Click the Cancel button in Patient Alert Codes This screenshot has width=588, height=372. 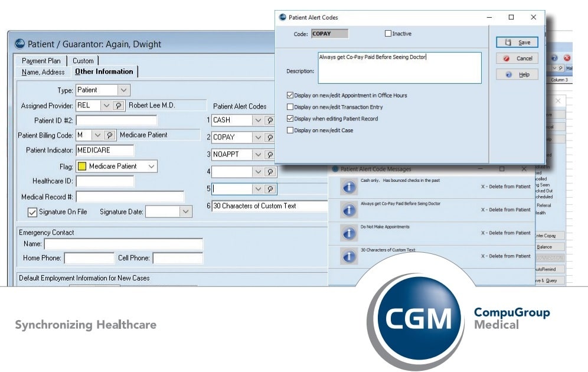pyautogui.click(x=517, y=58)
